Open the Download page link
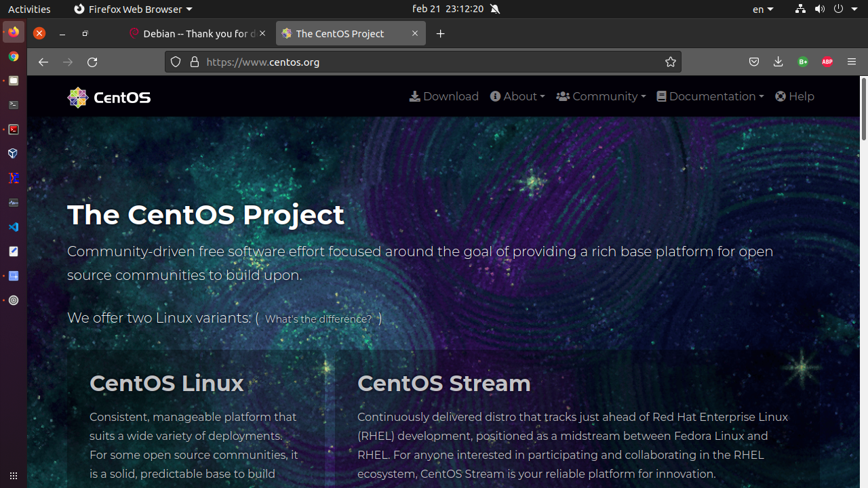Viewport: 868px width, 488px height. pos(444,96)
